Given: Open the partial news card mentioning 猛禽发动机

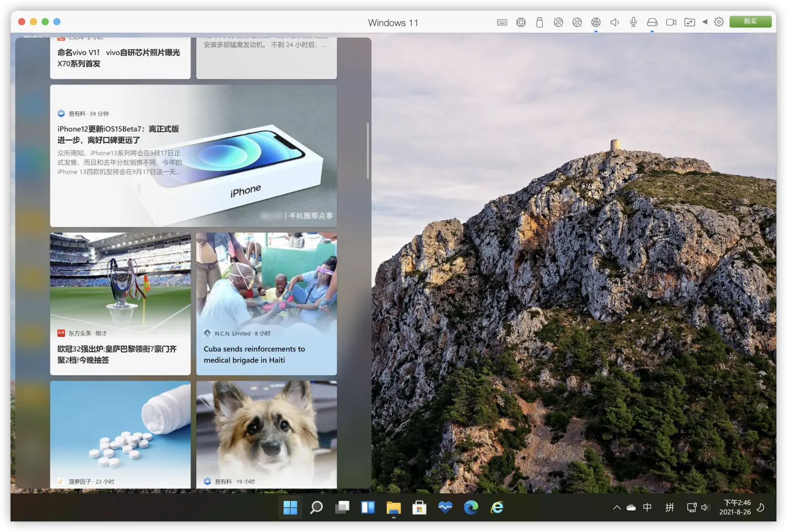Looking at the screenshot, I should (x=267, y=58).
